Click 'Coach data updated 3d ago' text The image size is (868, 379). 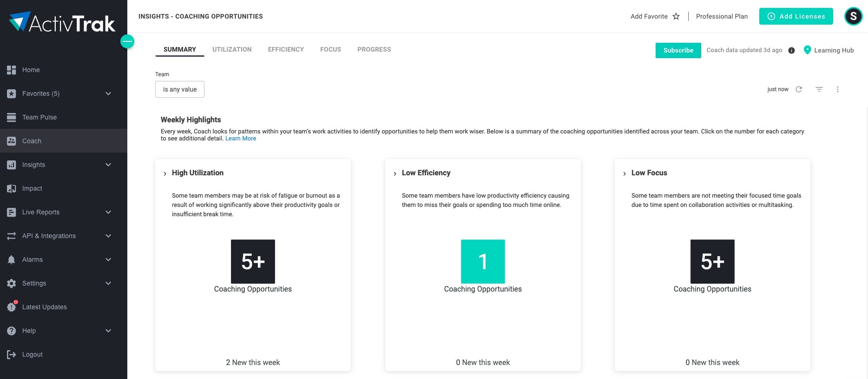click(744, 50)
